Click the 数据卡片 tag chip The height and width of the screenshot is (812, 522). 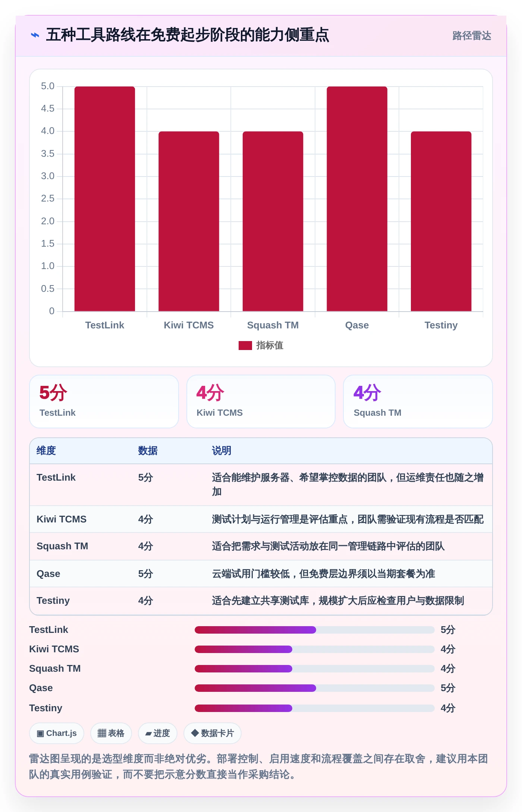pyautogui.click(x=213, y=733)
